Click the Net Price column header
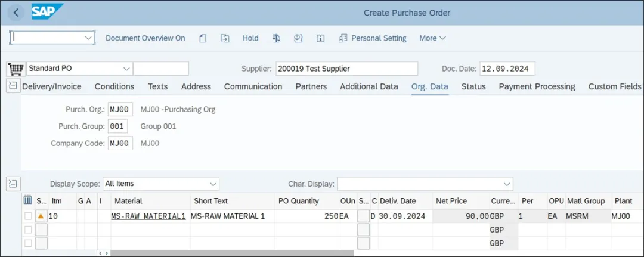This screenshot has height=257, width=644. click(x=461, y=201)
